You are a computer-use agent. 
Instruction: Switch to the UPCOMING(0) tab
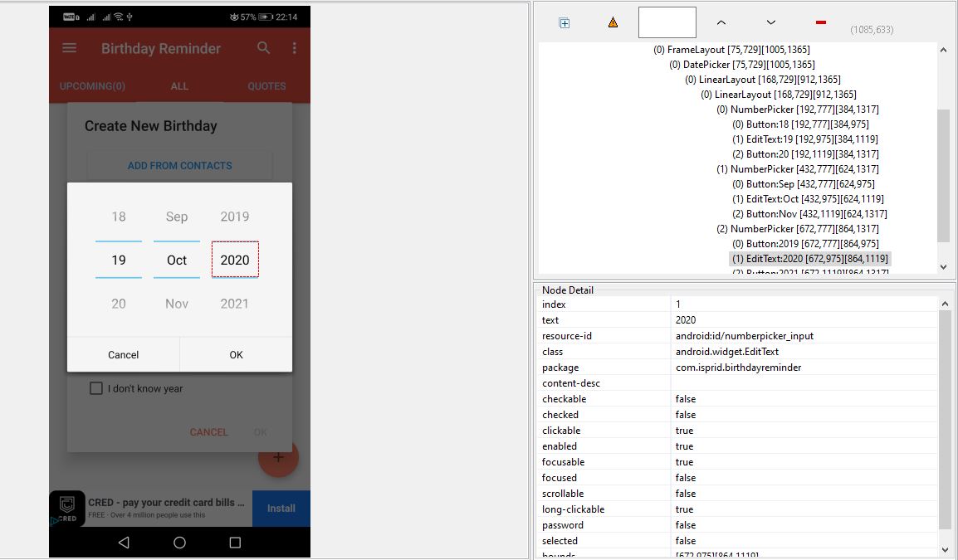point(92,86)
